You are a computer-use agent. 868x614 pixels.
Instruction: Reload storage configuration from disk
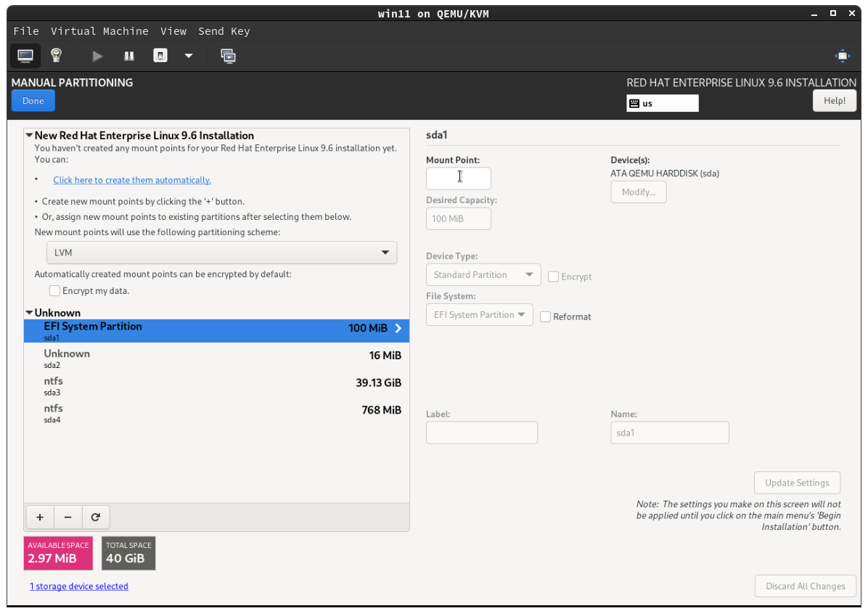click(96, 517)
